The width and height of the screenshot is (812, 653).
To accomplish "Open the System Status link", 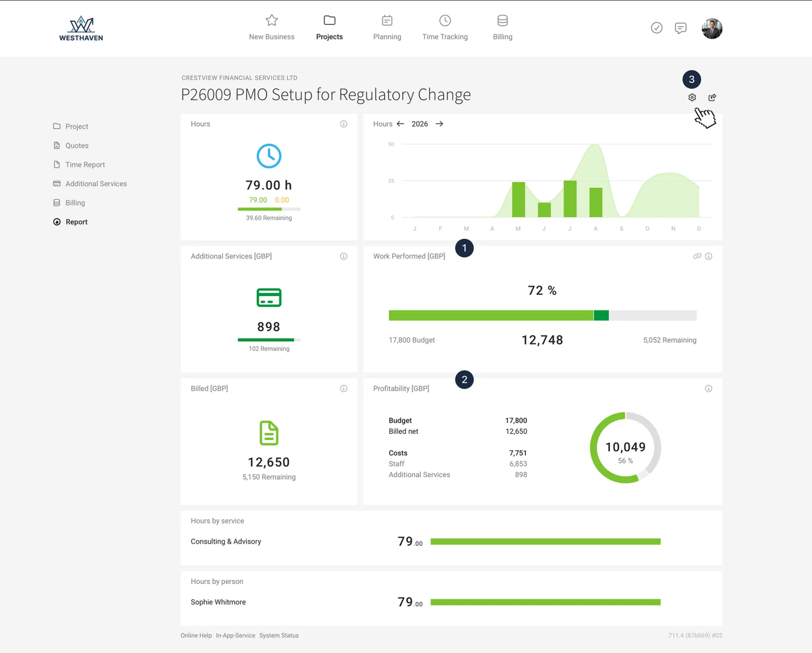I will (x=279, y=635).
